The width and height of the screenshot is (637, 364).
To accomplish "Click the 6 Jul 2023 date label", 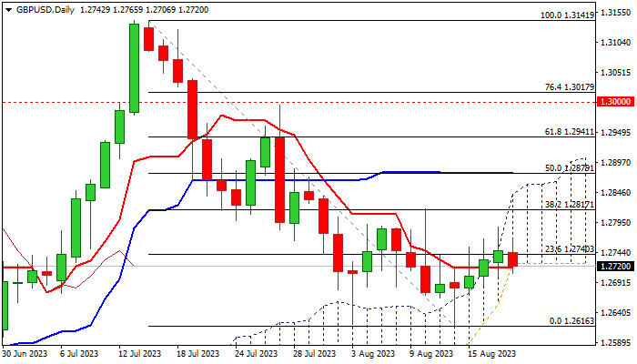I will click(x=79, y=354).
